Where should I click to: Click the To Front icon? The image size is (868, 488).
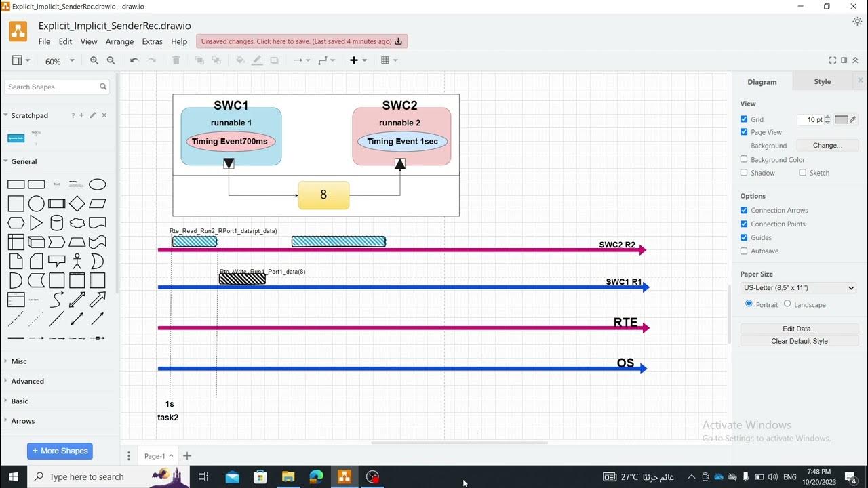[199, 60]
